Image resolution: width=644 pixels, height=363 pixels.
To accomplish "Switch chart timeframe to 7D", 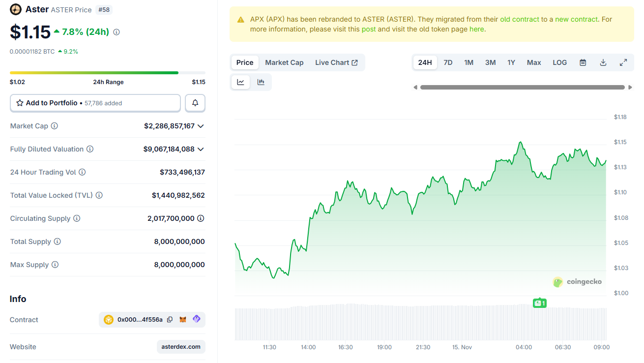I will coord(448,62).
